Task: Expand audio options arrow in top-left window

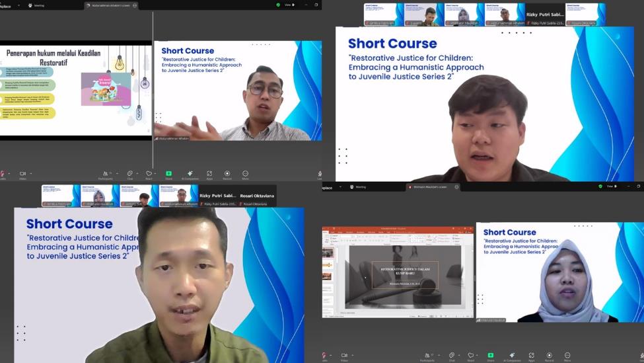Action: coord(9,173)
